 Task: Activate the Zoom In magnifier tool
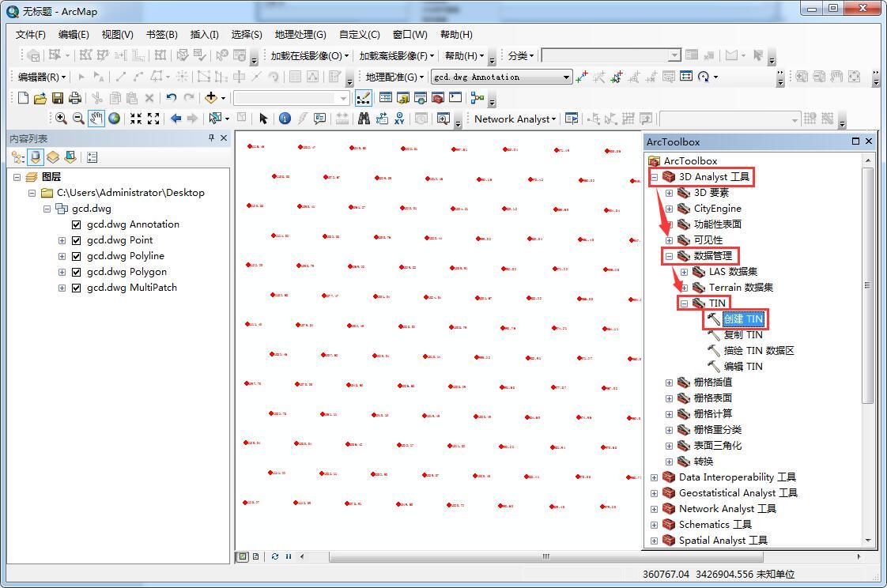(x=61, y=119)
